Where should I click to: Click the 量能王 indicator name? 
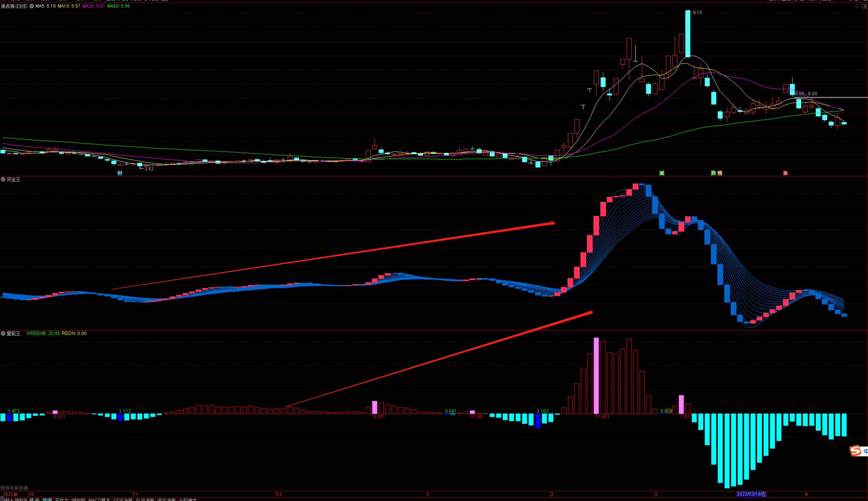point(13,334)
